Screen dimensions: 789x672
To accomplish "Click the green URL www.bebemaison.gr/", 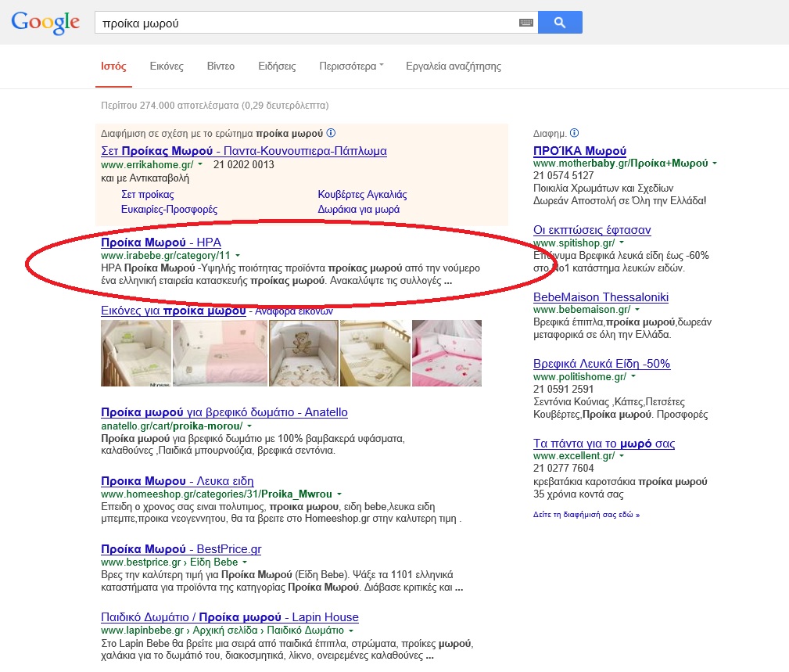I will coord(582,310).
